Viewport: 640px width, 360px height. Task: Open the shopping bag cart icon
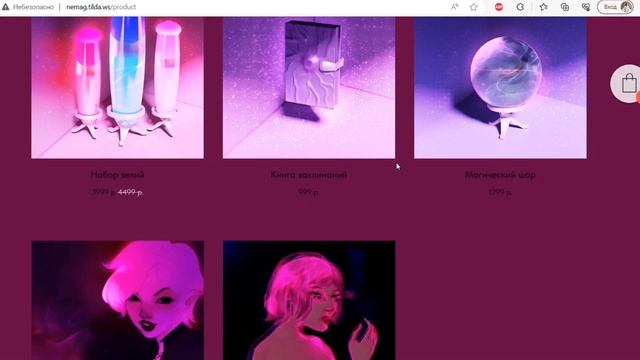point(629,84)
